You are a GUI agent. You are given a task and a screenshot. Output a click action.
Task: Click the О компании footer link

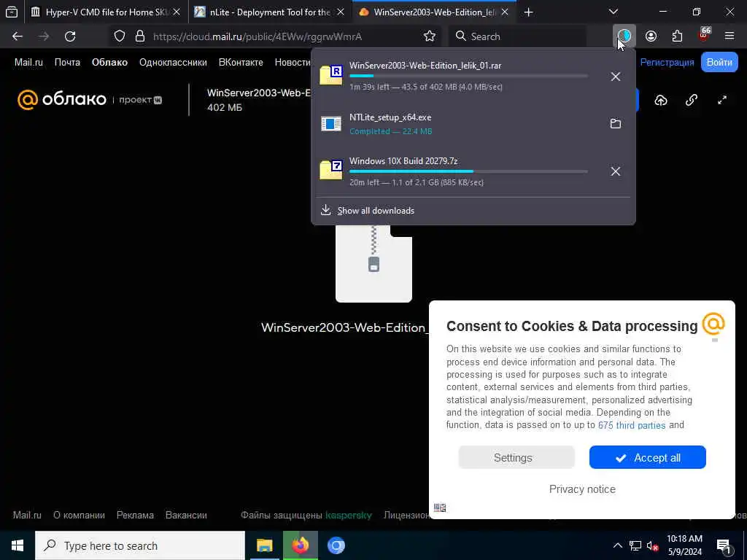[79, 516]
